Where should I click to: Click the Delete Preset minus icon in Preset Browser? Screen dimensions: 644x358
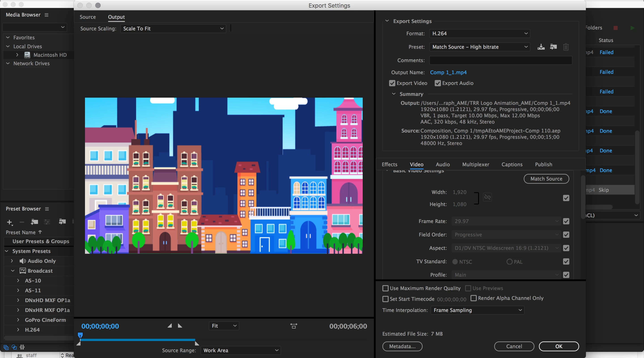click(22, 222)
